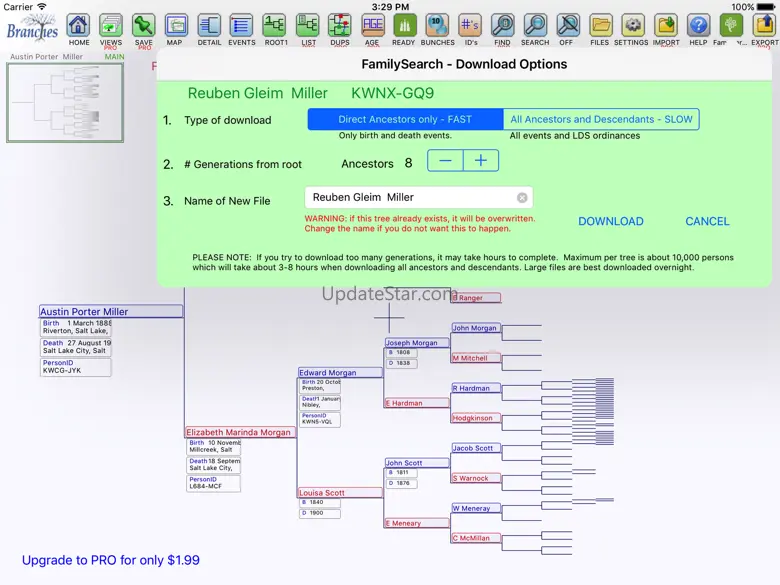Click the MAP toolbar icon
This screenshot has height=585, width=780.
[x=176, y=26]
